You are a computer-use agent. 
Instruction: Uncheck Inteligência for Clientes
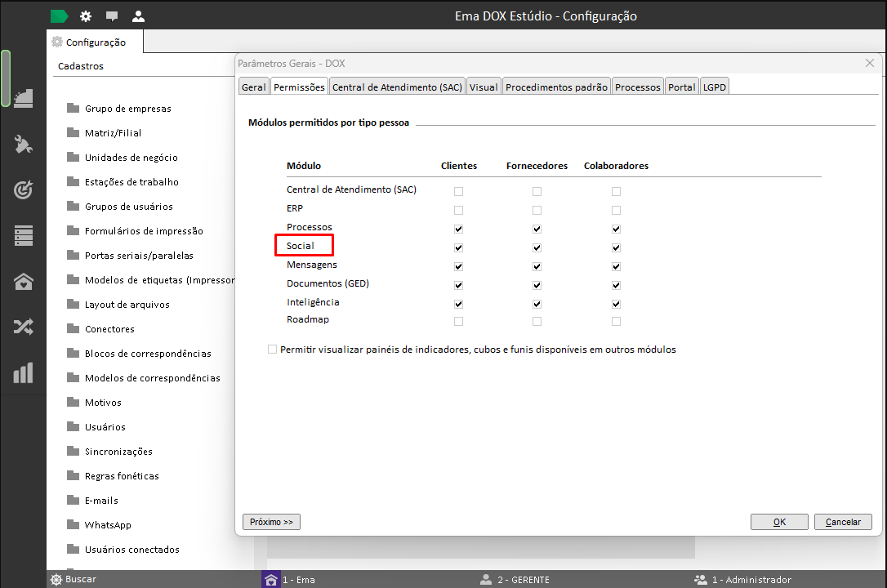(x=459, y=304)
